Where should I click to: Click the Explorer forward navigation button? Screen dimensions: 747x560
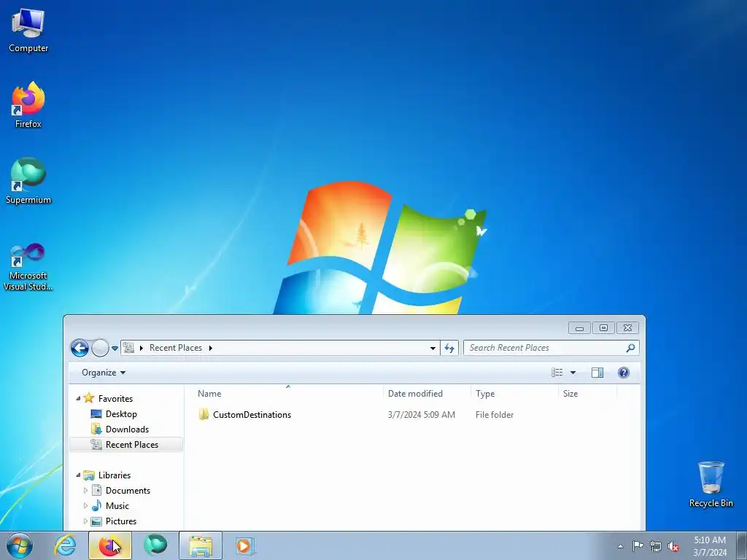pos(100,348)
